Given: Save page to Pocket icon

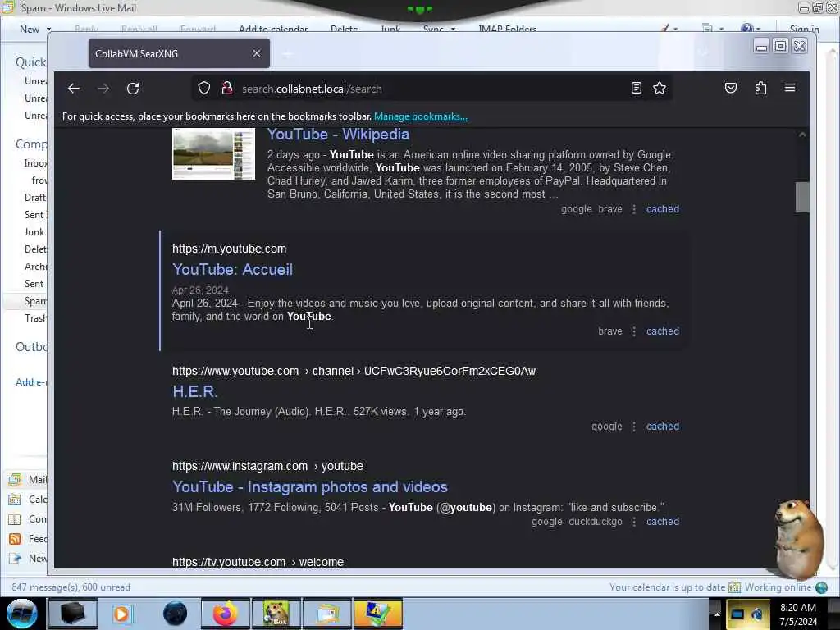Looking at the screenshot, I should [x=731, y=88].
